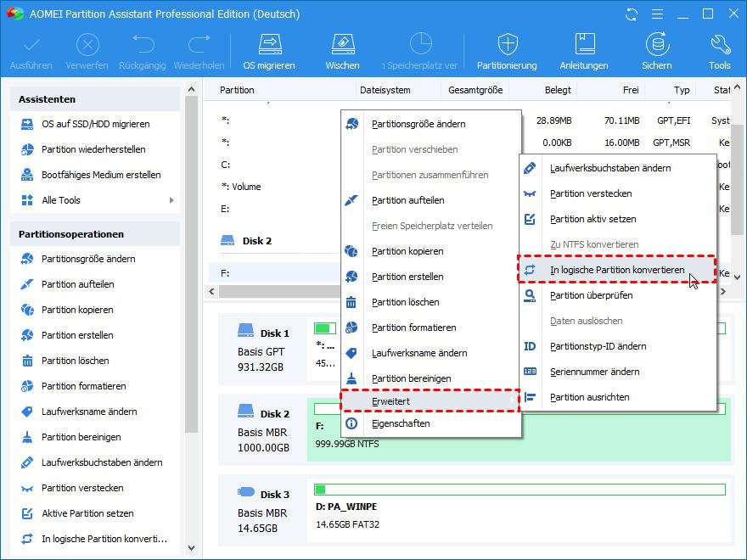Choose Partition wiederherstellen in sidebar
747x560 pixels.
click(95, 149)
